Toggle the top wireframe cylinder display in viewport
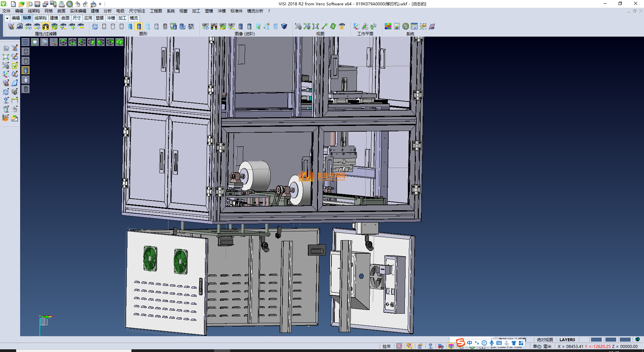Image resolution: width=644 pixels, height=352 pixels. point(26,51)
